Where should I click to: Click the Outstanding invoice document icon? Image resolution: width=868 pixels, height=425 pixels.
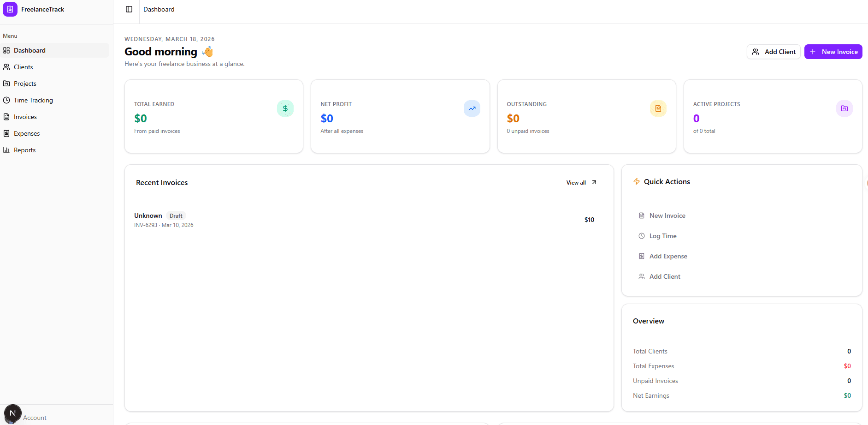658,108
